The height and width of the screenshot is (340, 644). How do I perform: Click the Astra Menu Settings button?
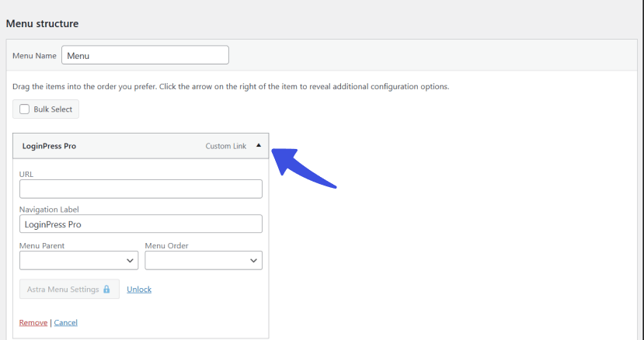tap(69, 289)
